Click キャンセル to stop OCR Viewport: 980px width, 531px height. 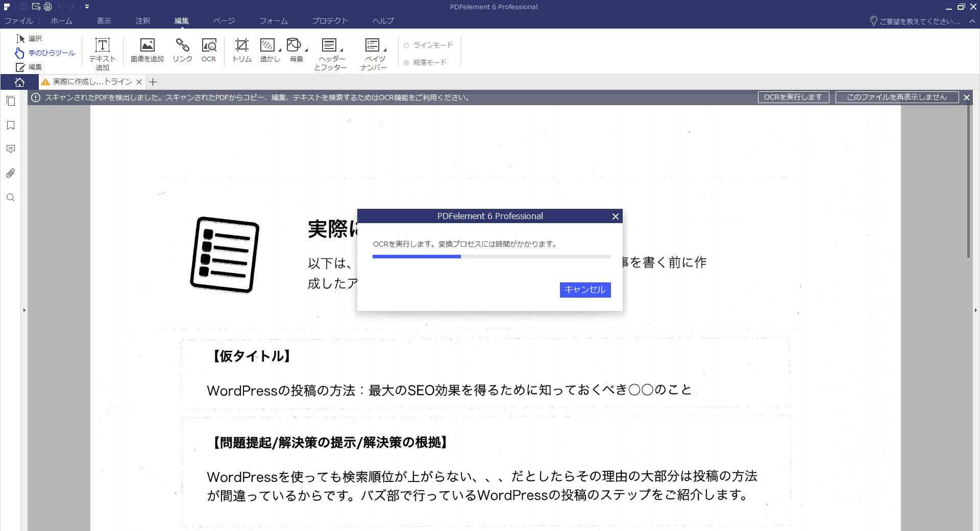585,289
